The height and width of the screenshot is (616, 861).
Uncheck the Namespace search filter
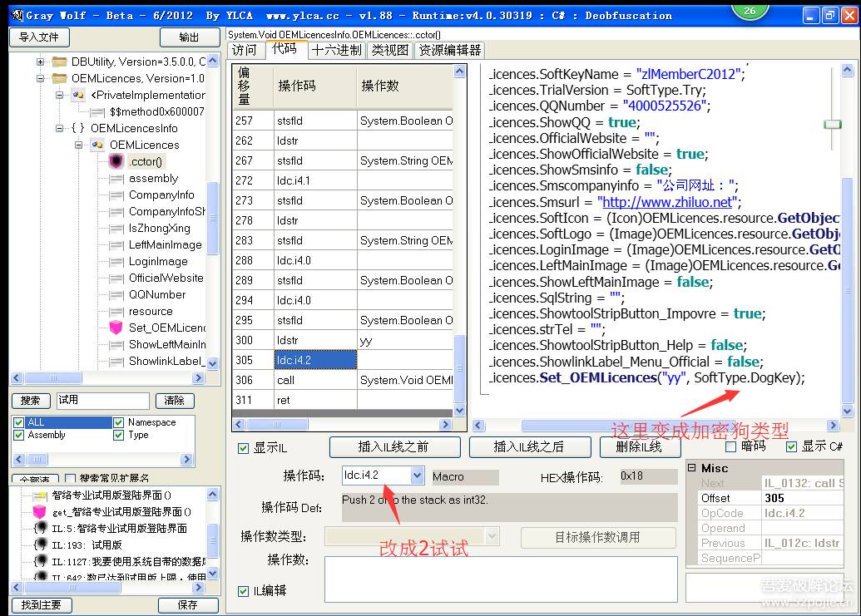pyautogui.click(x=118, y=422)
